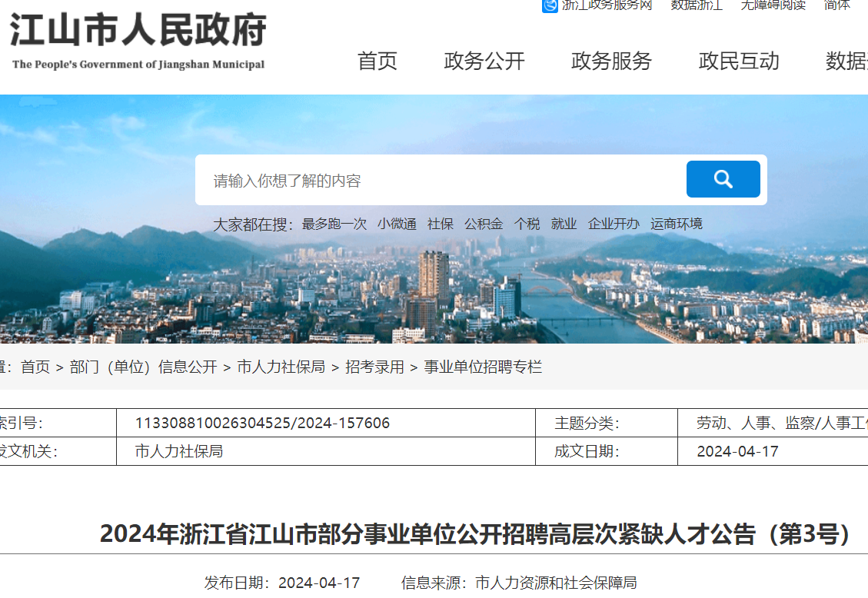Search for 公积金 via hot keyword
This screenshot has width=868, height=598.
pyautogui.click(x=484, y=224)
